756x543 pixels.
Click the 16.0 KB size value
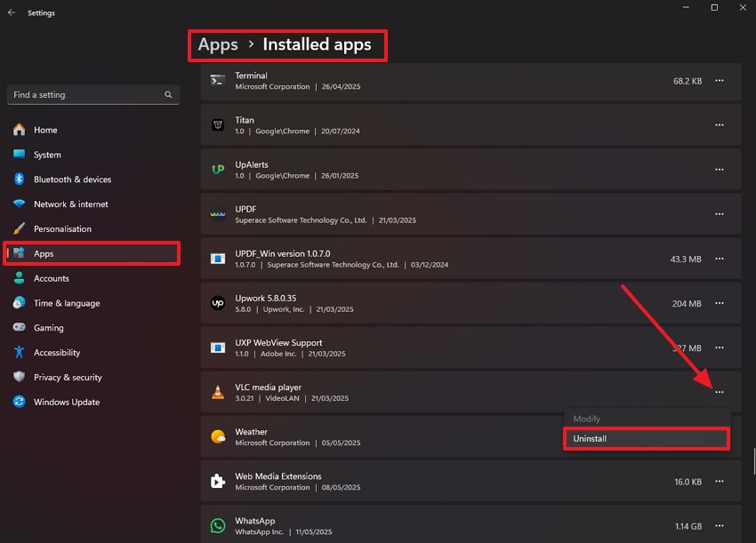[x=688, y=482]
